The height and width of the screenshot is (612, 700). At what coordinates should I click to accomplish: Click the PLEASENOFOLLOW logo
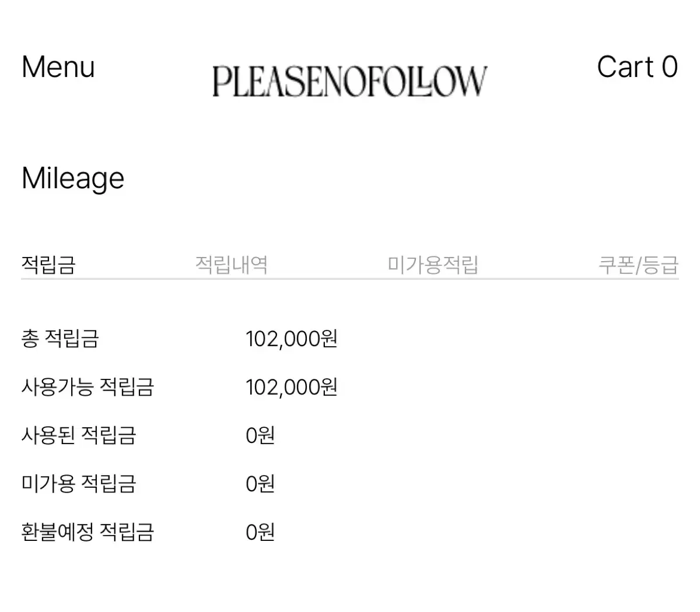click(x=349, y=81)
